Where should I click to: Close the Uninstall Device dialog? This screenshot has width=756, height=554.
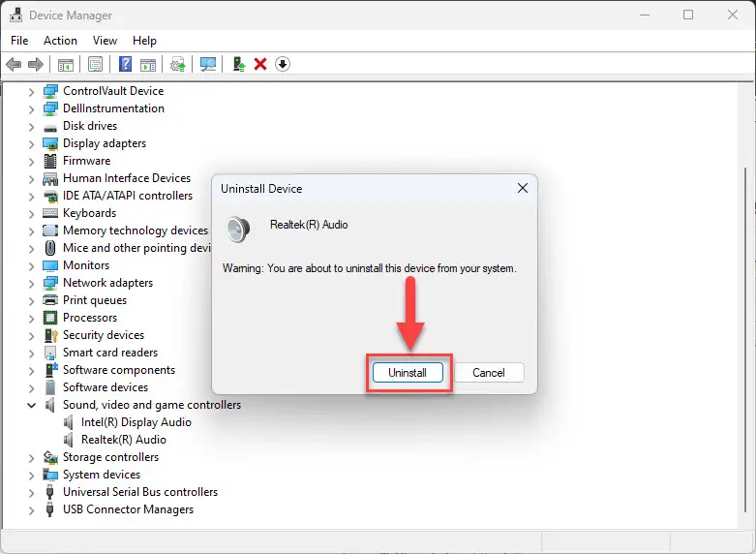point(523,188)
